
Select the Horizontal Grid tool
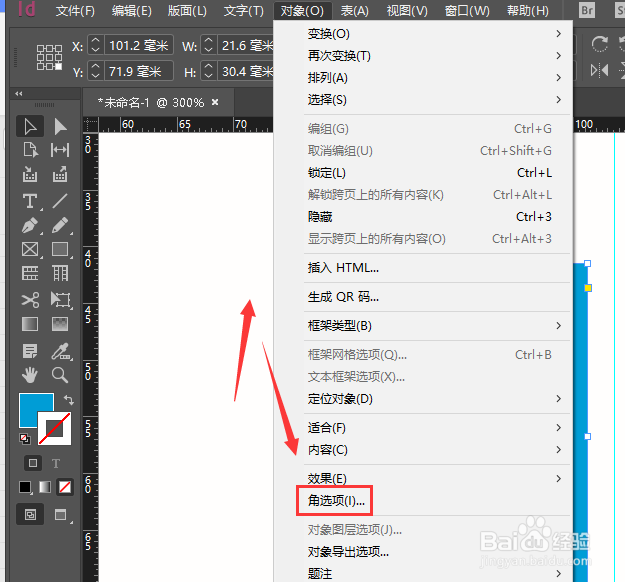[x=30, y=273]
